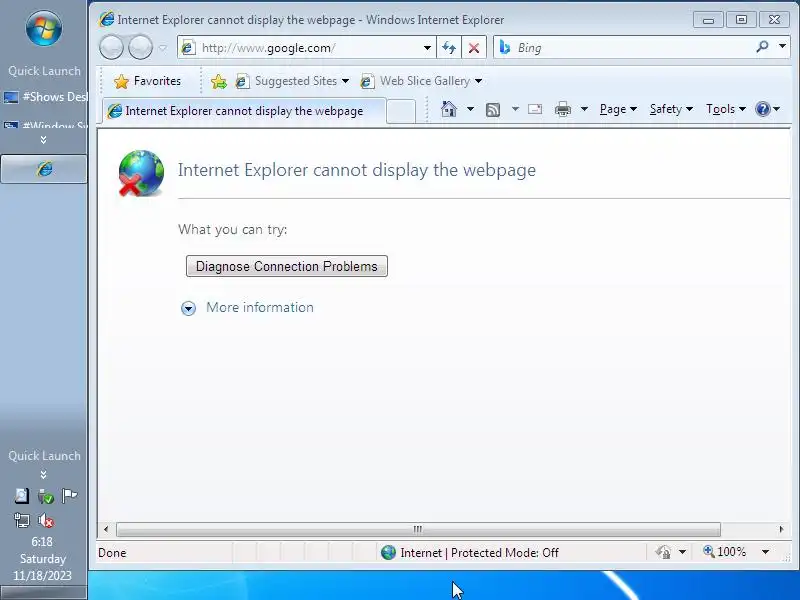Click the Read Mail envelope icon
This screenshot has height=600, width=800.
pos(535,109)
